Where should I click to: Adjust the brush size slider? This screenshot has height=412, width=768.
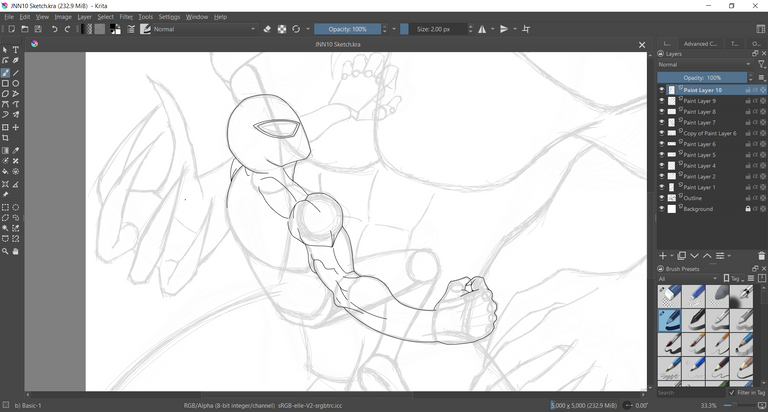pos(433,29)
